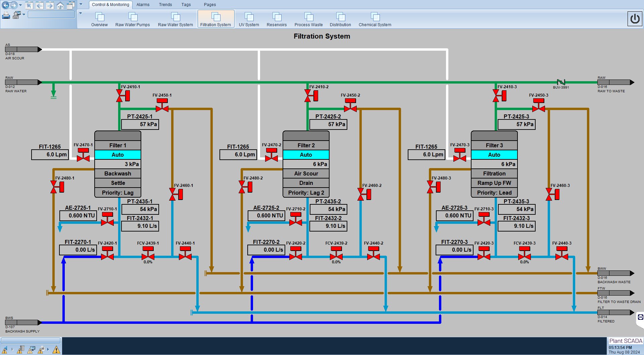Click the alarm with monitor icon

click(x=31, y=350)
